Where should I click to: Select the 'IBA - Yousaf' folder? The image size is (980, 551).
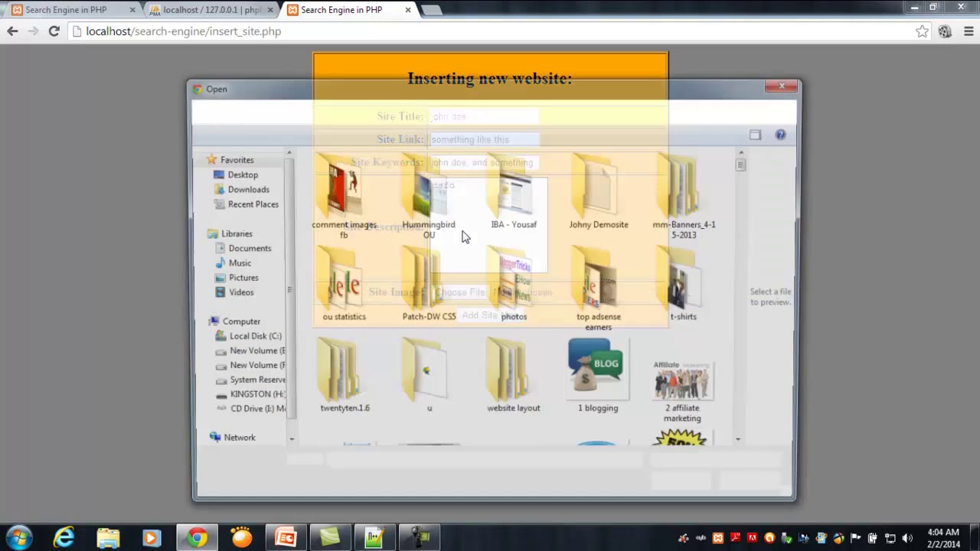coord(514,193)
